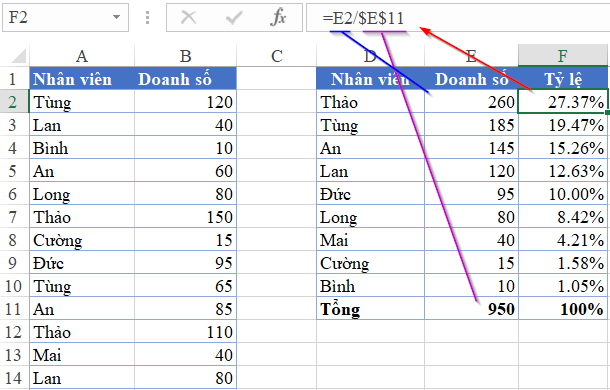The image size is (610, 390).
Task: Select row 7 header
Action: click(14, 217)
